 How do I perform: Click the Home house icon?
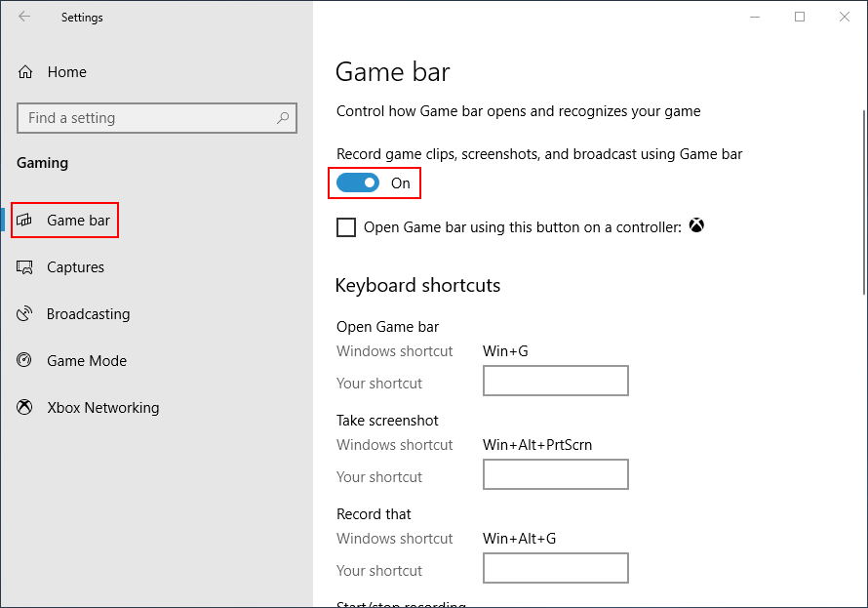click(x=25, y=72)
